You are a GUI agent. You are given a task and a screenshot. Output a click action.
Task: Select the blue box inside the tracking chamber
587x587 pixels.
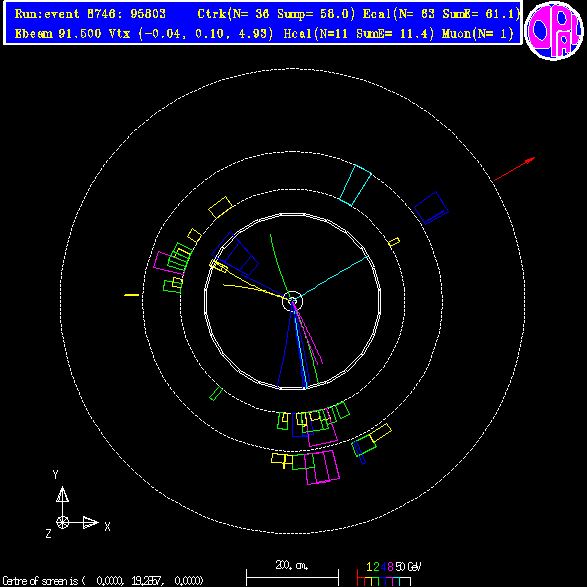click(x=235, y=254)
